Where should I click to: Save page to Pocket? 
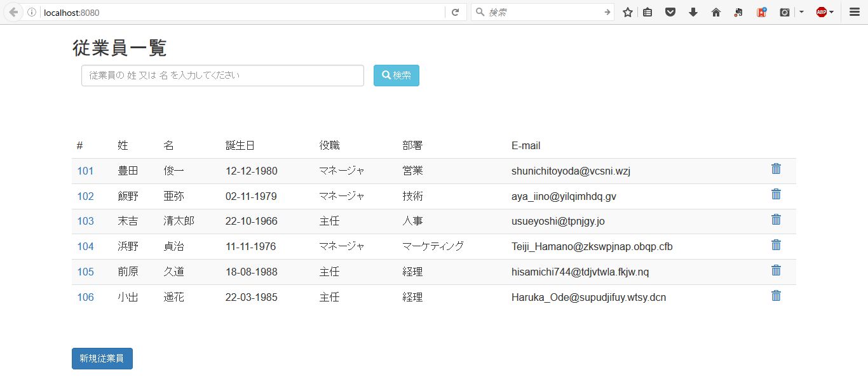pos(670,12)
